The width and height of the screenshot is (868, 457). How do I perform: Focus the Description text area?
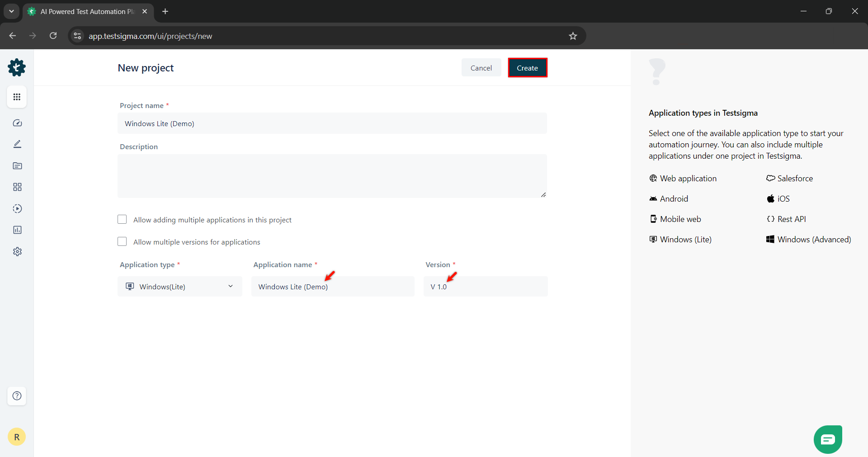(x=332, y=176)
